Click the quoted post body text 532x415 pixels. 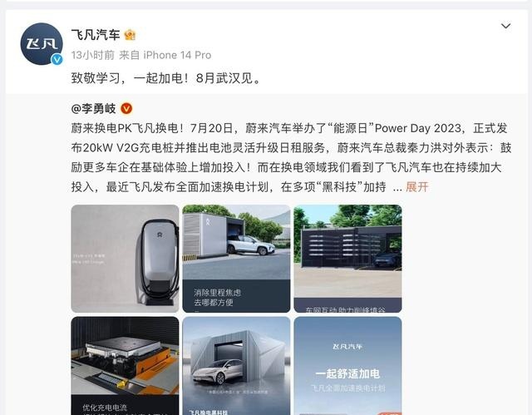click(291, 157)
